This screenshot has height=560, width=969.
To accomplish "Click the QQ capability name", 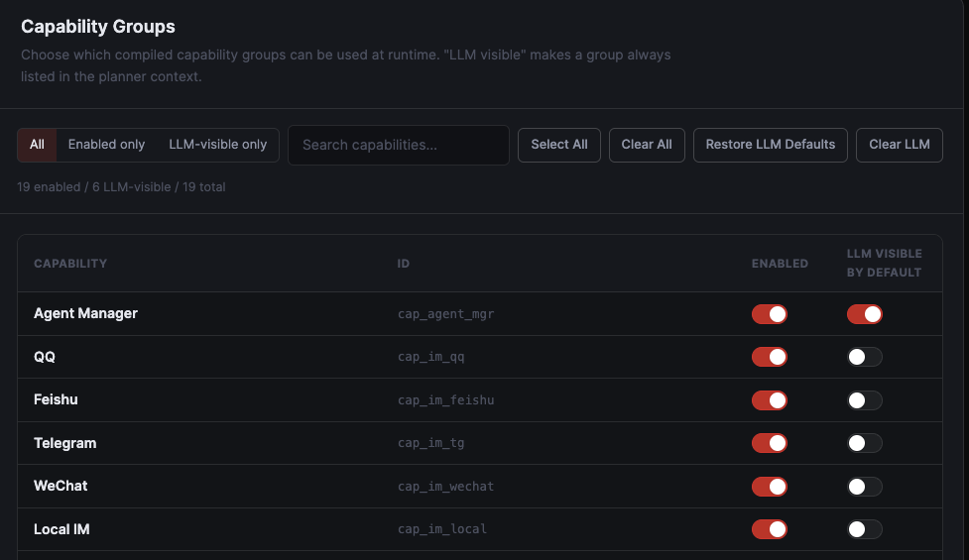I will 45,357.
